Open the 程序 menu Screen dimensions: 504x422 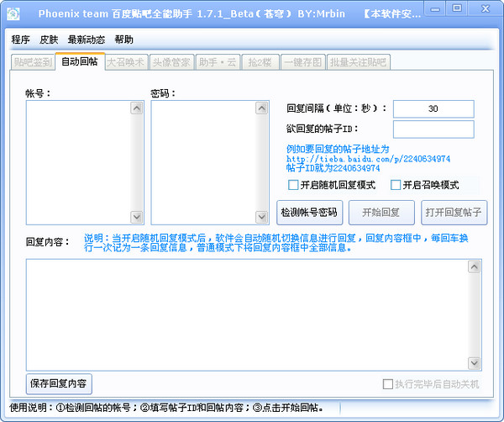[20, 40]
